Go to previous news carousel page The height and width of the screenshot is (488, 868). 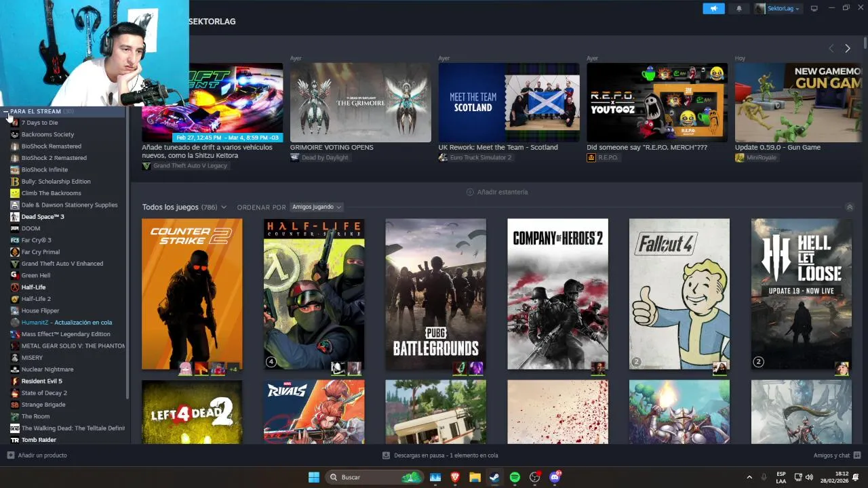coord(831,48)
